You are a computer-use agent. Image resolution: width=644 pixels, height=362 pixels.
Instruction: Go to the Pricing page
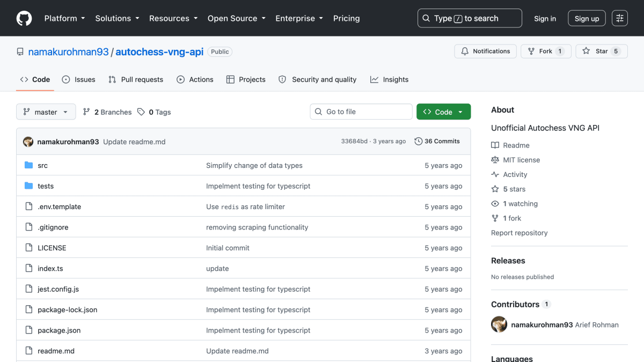coord(346,18)
